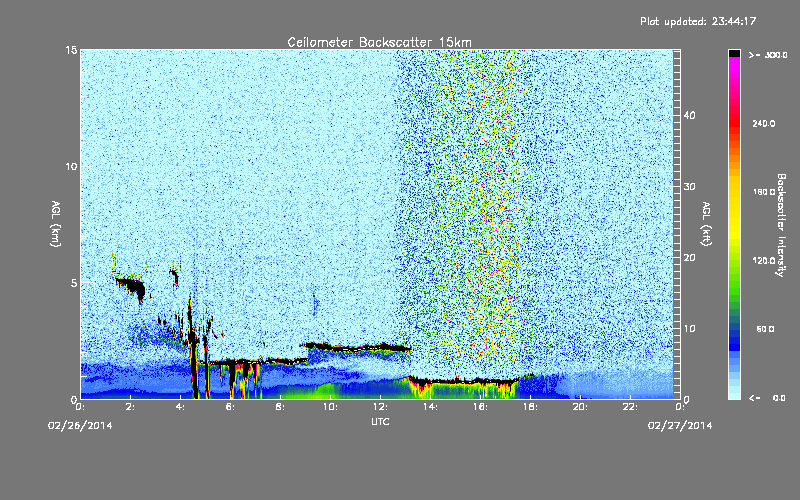Click the 30 kft tick label on right axis
Image resolution: width=800 pixels, height=500 pixels.
tap(689, 186)
